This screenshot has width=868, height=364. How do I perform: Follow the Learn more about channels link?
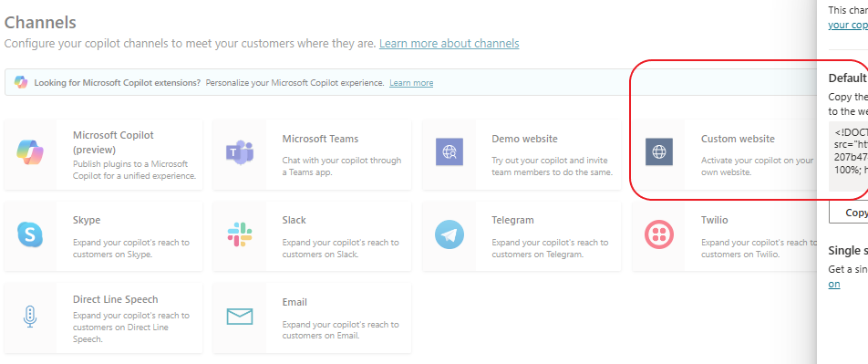coord(449,43)
